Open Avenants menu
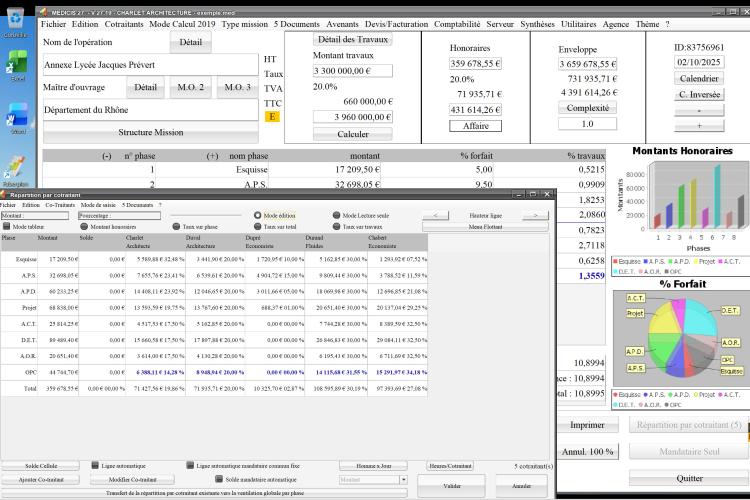Screen dimensions: 750x500 click(342, 24)
